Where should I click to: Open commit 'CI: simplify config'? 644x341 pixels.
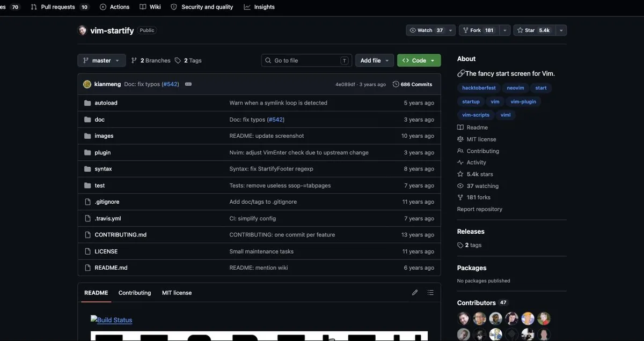click(253, 219)
